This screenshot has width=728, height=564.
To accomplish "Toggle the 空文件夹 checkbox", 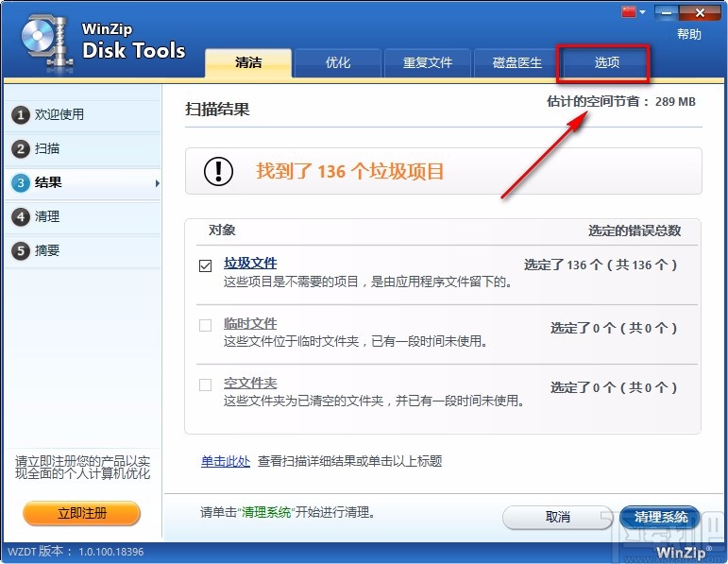I will click(x=205, y=385).
